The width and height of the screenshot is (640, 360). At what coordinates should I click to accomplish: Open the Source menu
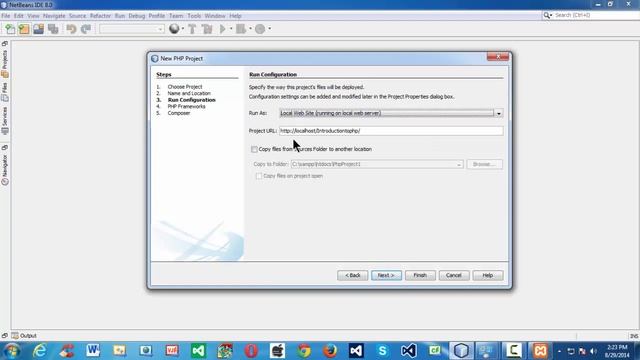[x=78, y=16]
